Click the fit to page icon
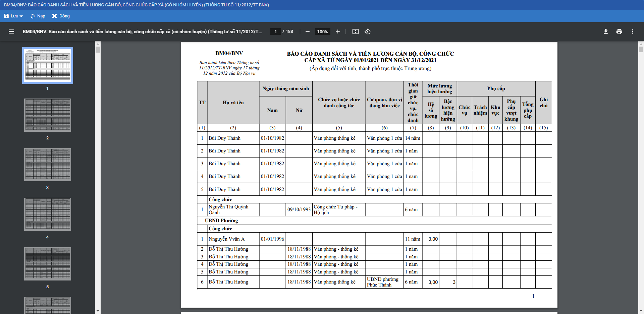 click(356, 32)
